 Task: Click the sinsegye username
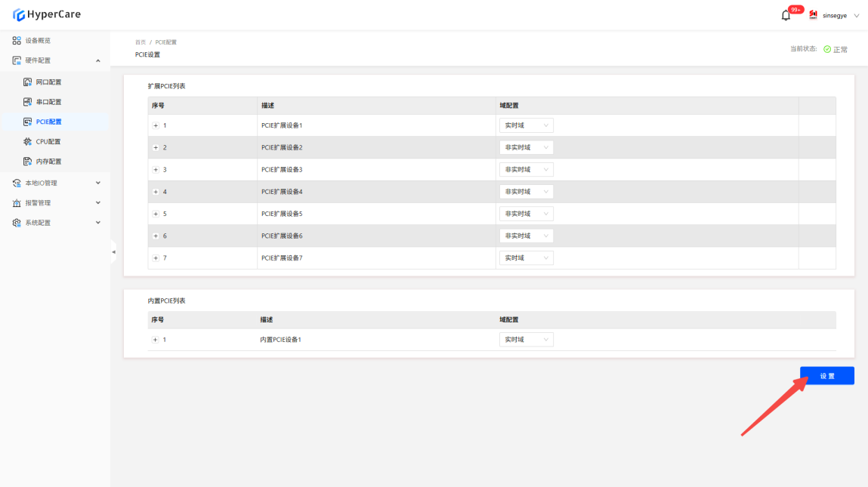pyautogui.click(x=834, y=16)
